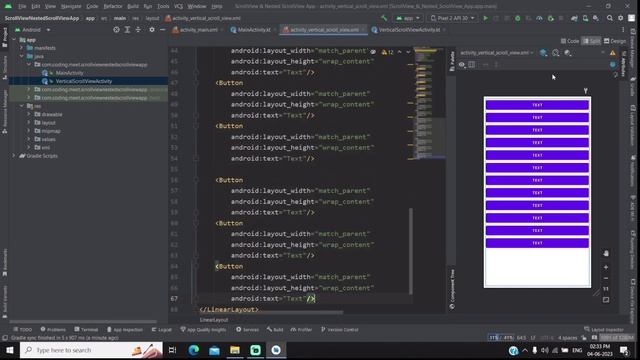This screenshot has width=640, height=360.
Task: Toggle the editor inspections eye widget
Action: (x=373, y=52)
